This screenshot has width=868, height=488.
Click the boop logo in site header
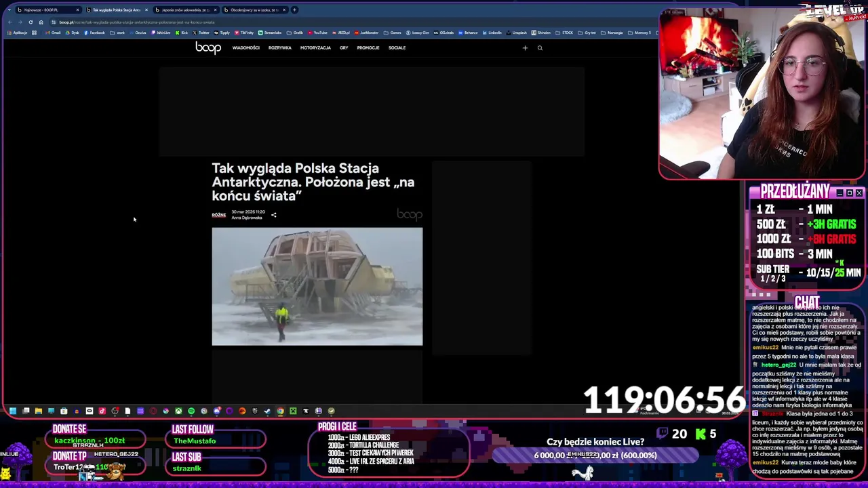click(208, 47)
